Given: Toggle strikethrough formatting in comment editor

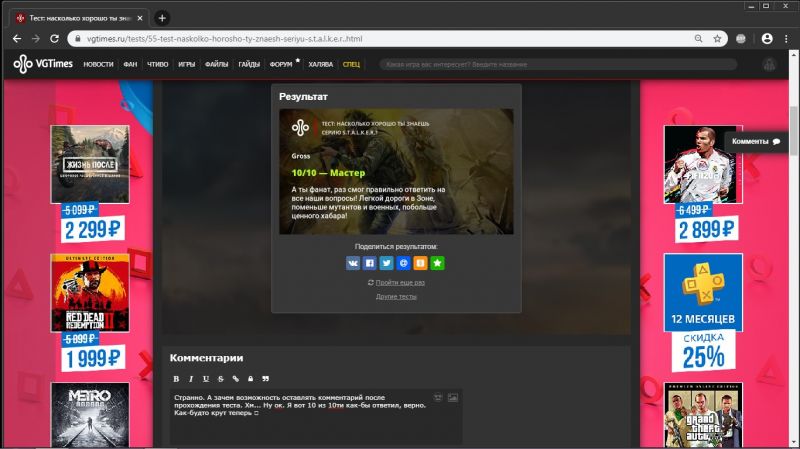Looking at the screenshot, I should [220, 379].
